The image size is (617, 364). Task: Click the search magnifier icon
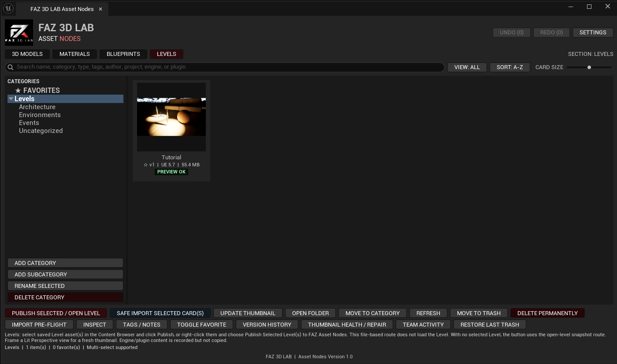(x=11, y=67)
